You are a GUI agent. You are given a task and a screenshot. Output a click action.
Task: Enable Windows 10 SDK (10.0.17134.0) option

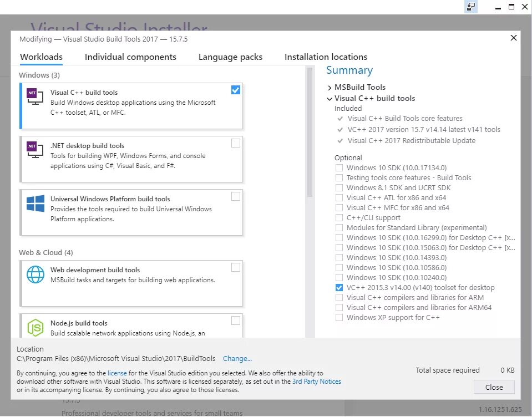coord(339,168)
